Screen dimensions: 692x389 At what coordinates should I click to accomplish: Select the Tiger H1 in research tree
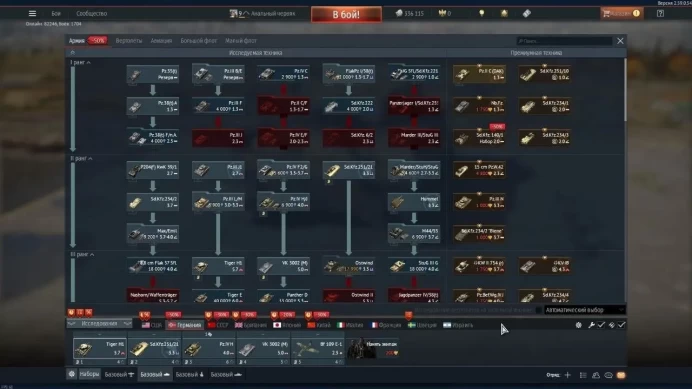coord(218,266)
